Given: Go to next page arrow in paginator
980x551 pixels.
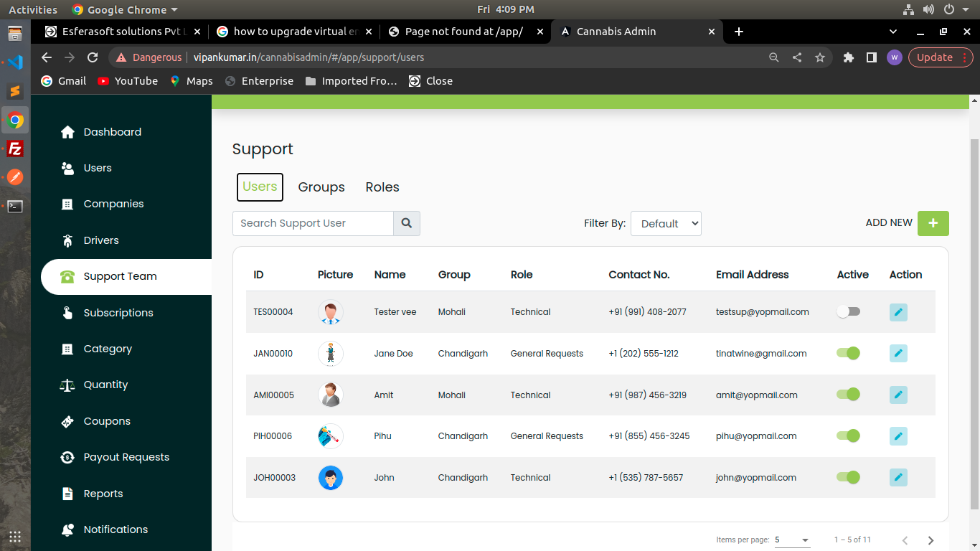Looking at the screenshot, I should coord(930,540).
